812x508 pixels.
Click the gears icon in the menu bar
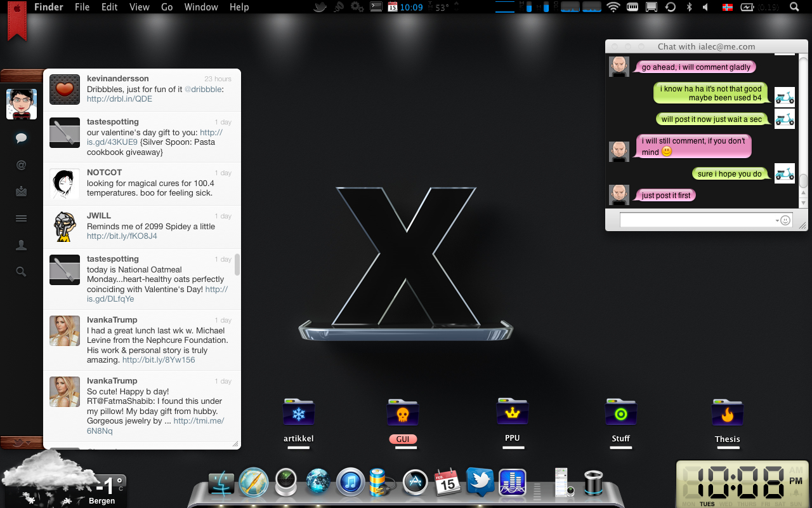click(x=357, y=7)
